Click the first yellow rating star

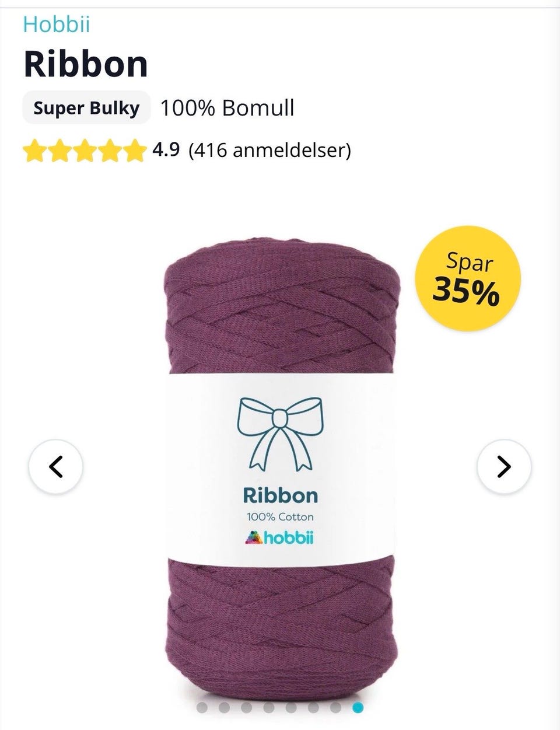coord(34,151)
